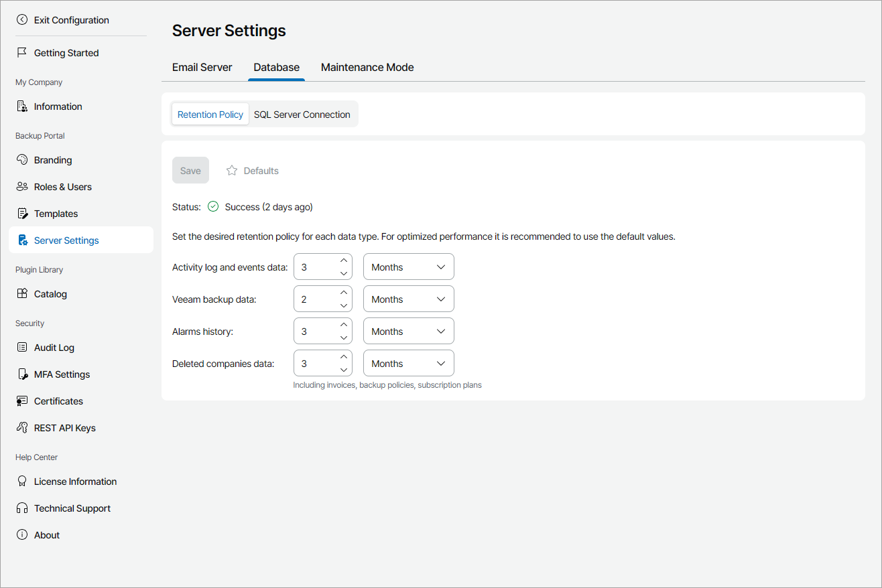882x588 pixels.
Task: Click the Defaults star icon
Action: click(232, 171)
